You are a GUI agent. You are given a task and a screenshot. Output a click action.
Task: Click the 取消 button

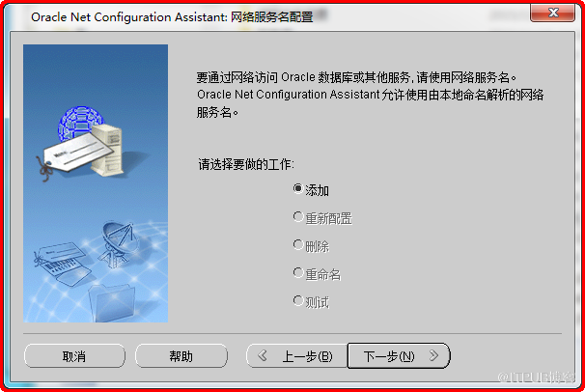point(74,356)
